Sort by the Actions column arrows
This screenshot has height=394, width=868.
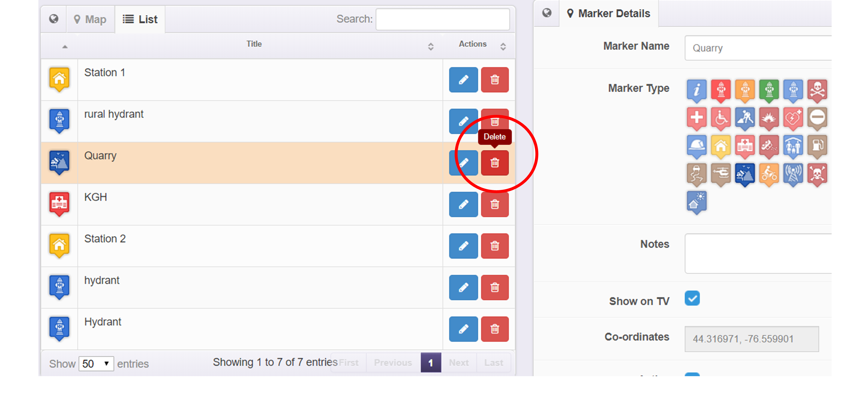pos(503,46)
